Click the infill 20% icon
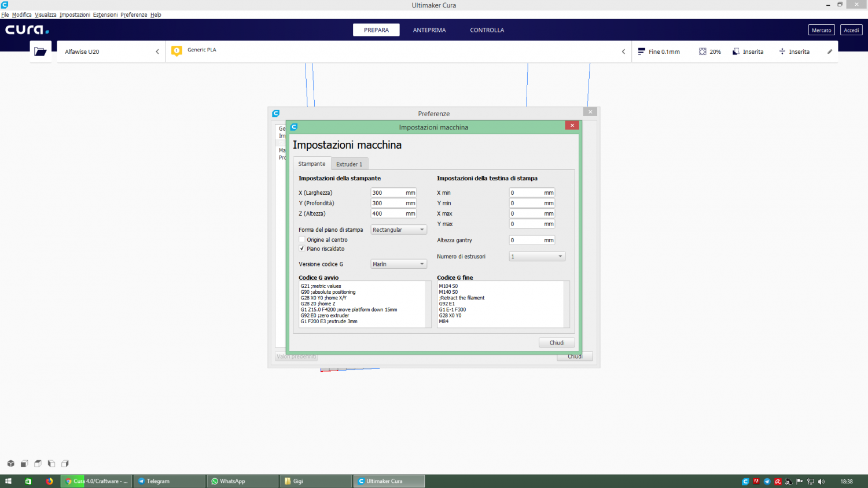 (x=703, y=51)
